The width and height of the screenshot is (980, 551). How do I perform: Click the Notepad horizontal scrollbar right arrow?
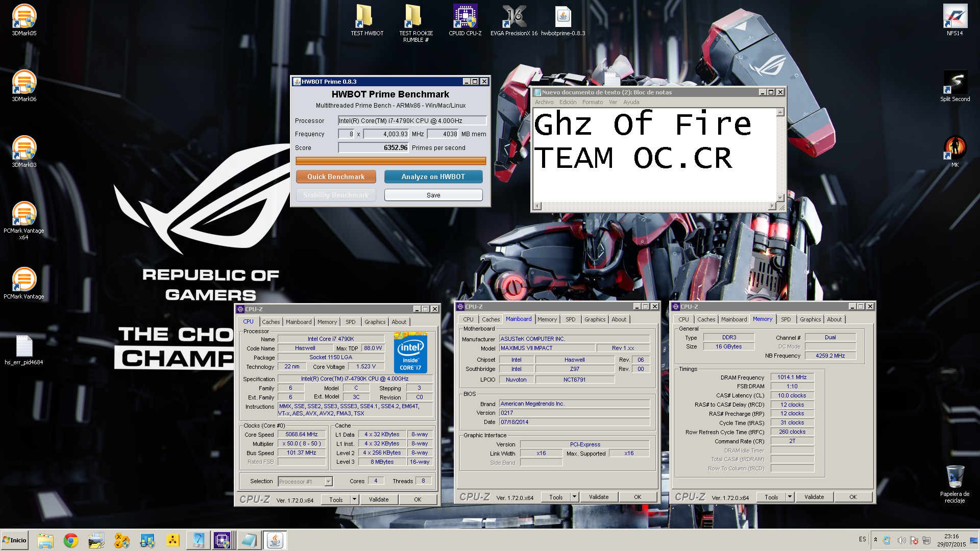(772, 206)
